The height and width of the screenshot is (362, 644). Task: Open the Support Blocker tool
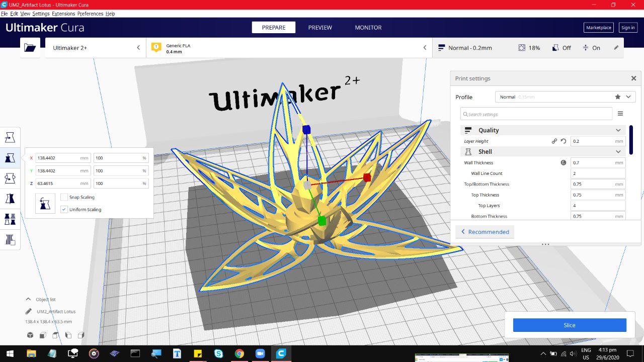10,240
